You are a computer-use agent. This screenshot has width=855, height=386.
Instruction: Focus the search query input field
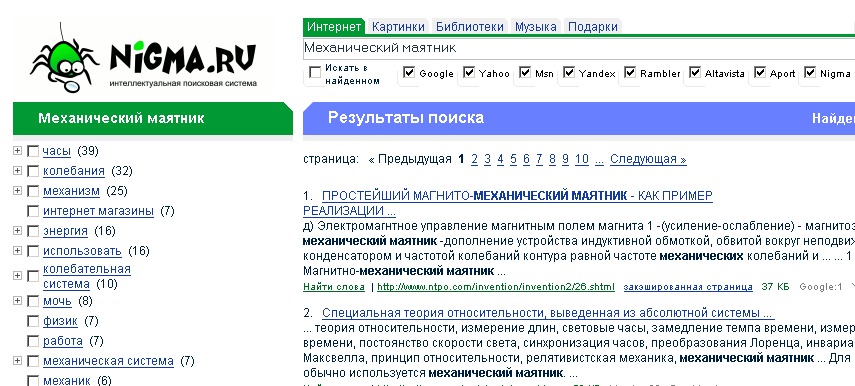pyautogui.click(x=578, y=48)
